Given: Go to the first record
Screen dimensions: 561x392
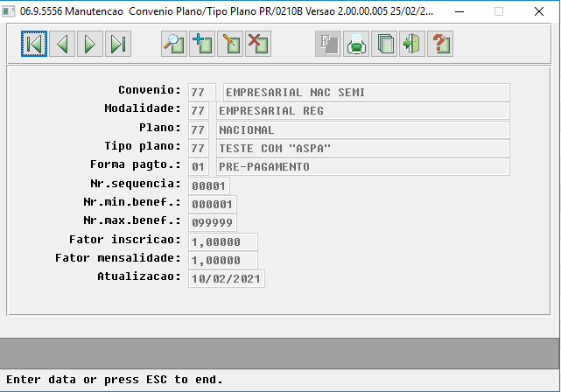Looking at the screenshot, I should click(34, 44).
